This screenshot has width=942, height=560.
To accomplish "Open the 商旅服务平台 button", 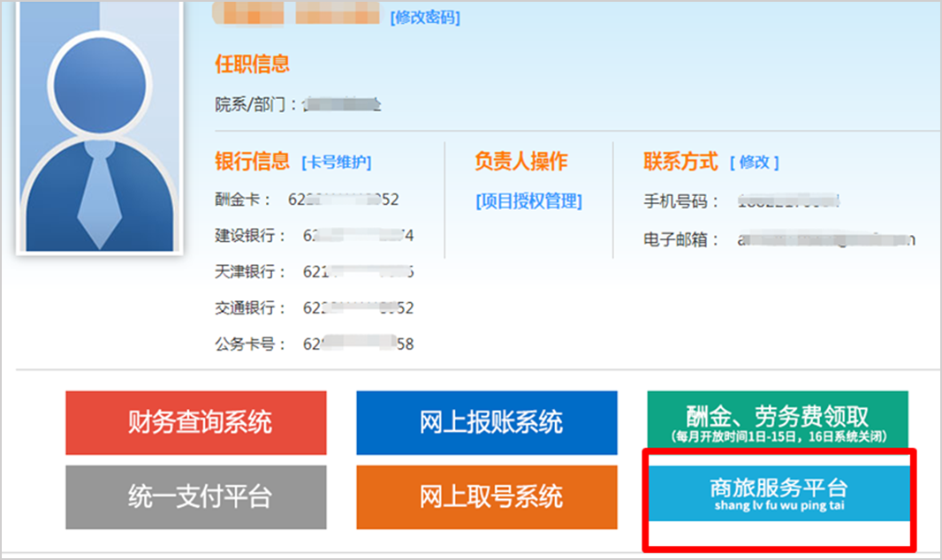I will [778, 492].
